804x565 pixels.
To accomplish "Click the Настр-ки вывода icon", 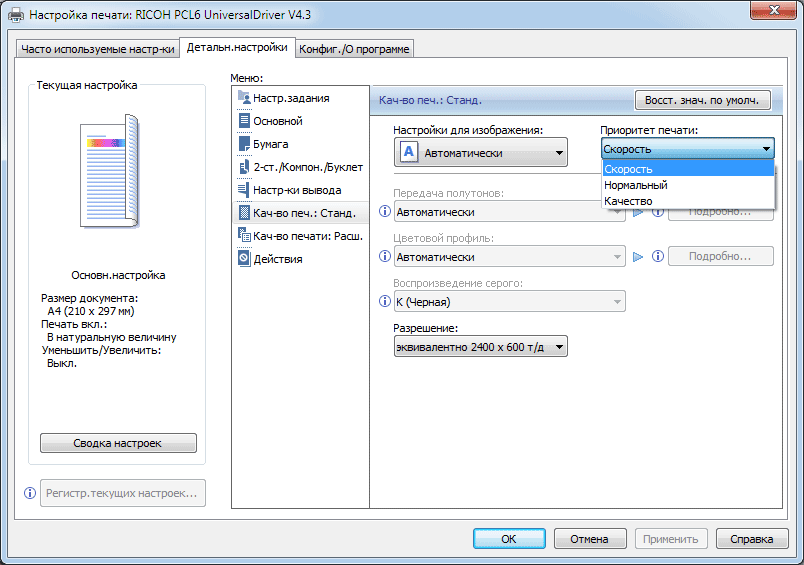I will pyautogui.click(x=244, y=190).
